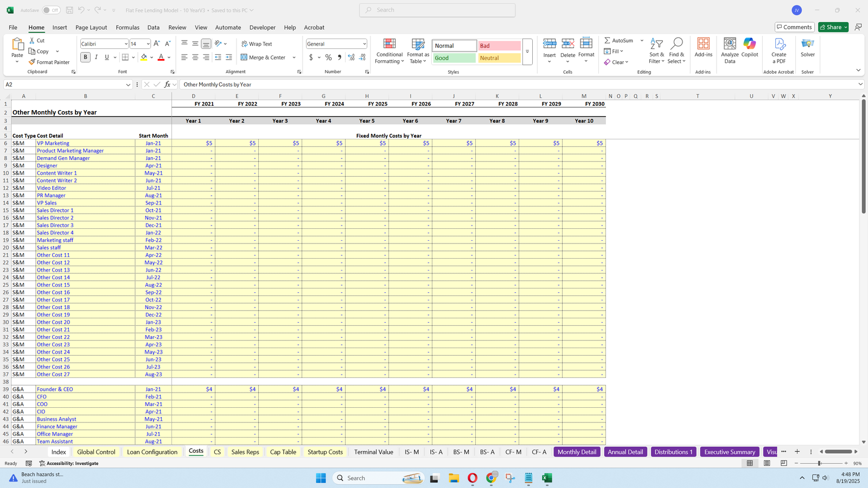Click the Share button
The height and width of the screenshot is (488, 868).
pos(833,27)
